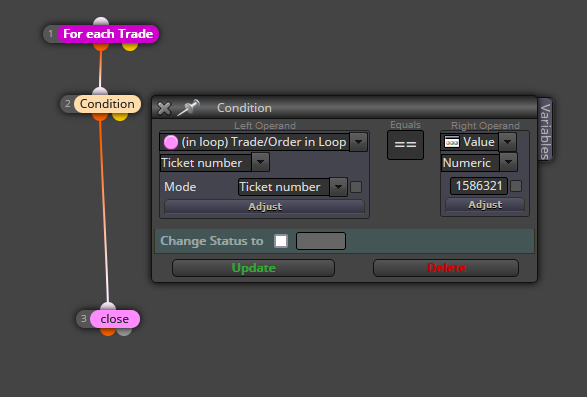Open the Mode 'Ticket number' dropdown arrow
Image resolution: width=587 pixels, height=397 pixels.
point(338,187)
